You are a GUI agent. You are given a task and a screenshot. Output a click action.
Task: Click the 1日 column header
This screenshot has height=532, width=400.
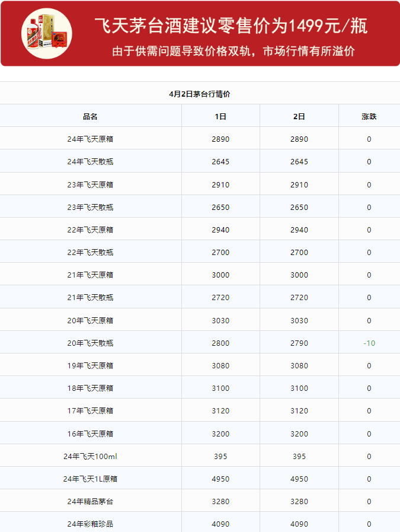tap(220, 116)
